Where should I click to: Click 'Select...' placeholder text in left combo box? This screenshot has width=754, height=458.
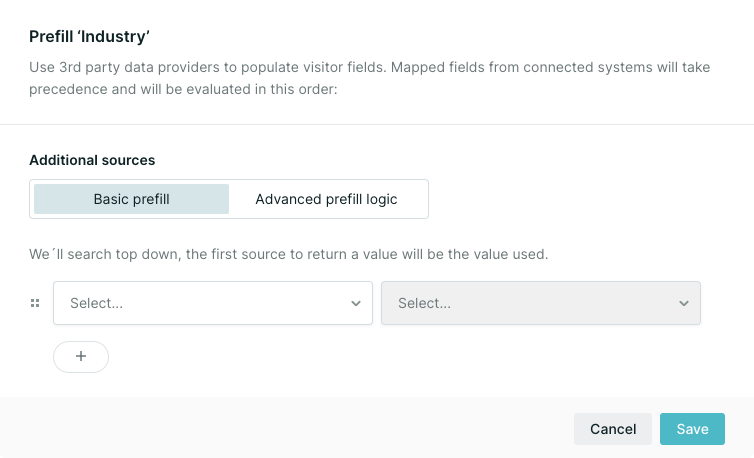tap(96, 303)
